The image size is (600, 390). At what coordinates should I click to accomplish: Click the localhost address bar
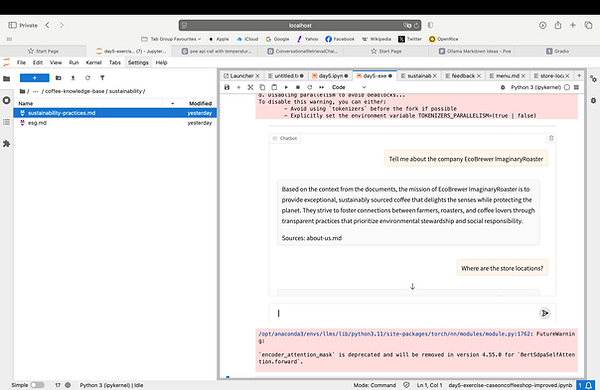click(x=300, y=25)
